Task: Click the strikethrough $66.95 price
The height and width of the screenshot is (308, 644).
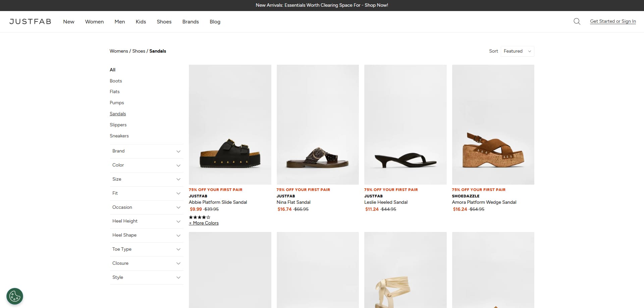Action: click(x=301, y=209)
